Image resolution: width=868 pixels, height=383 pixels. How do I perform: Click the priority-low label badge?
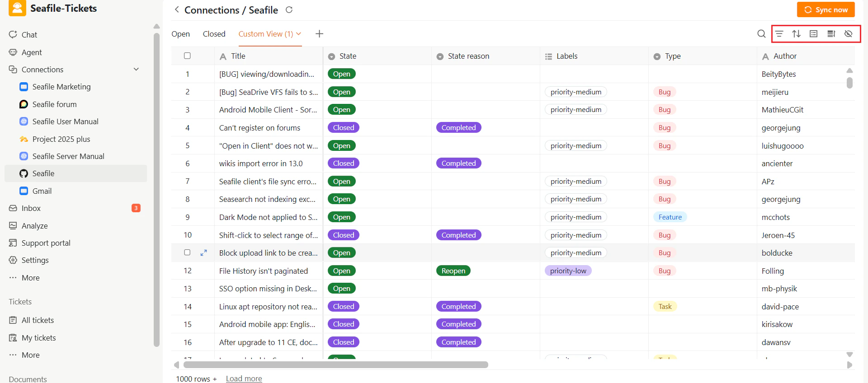568,271
